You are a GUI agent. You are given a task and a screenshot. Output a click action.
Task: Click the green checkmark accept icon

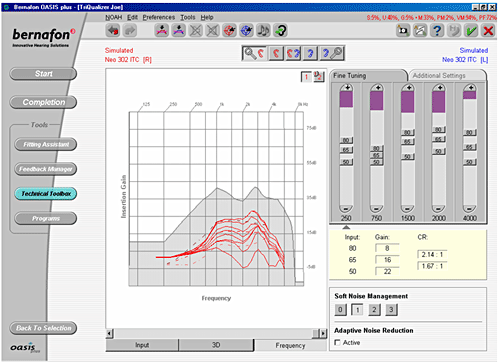pos(471,31)
